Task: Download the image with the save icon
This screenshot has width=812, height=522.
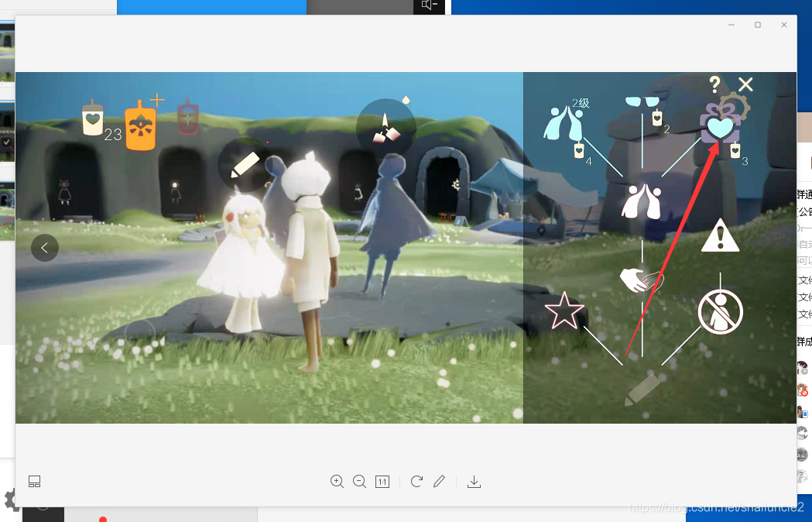Action: coord(474,482)
